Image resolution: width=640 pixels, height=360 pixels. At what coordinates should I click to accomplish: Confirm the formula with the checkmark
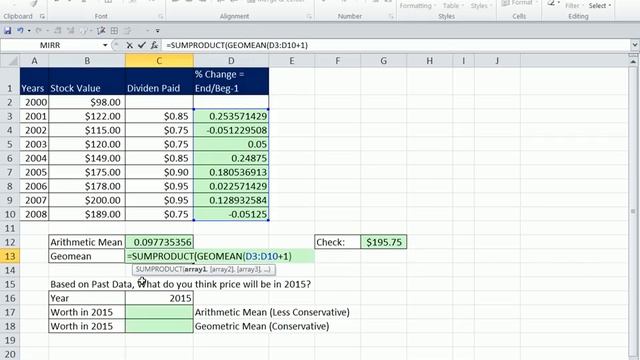point(142,45)
